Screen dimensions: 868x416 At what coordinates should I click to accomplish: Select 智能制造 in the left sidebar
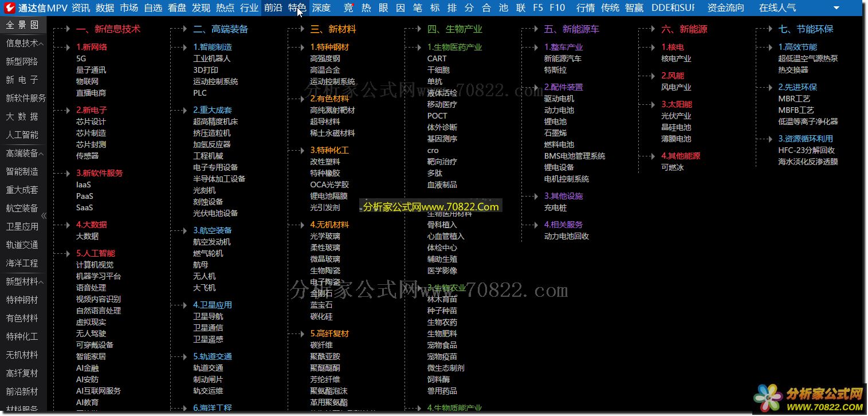22,171
